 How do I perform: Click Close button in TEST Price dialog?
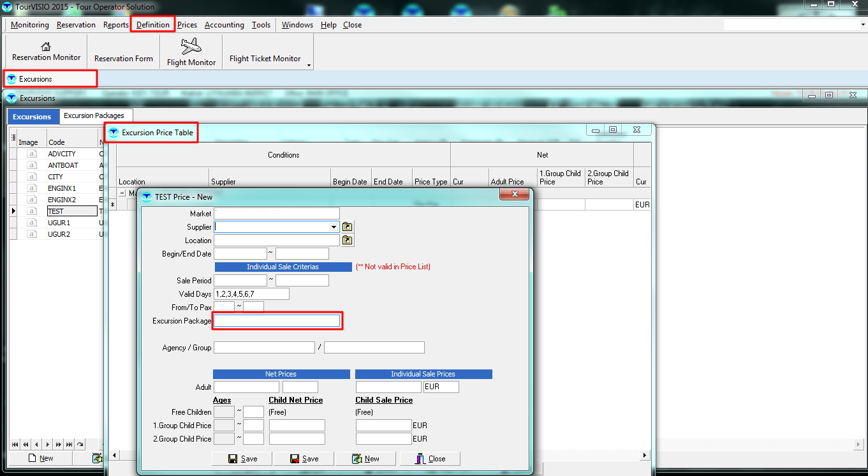430,459
